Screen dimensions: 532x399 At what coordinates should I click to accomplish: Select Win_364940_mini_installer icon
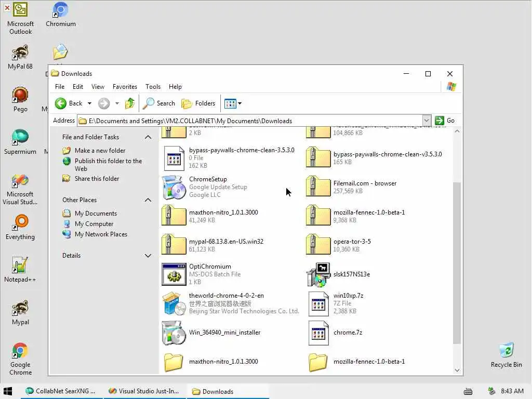pos(174,332)
